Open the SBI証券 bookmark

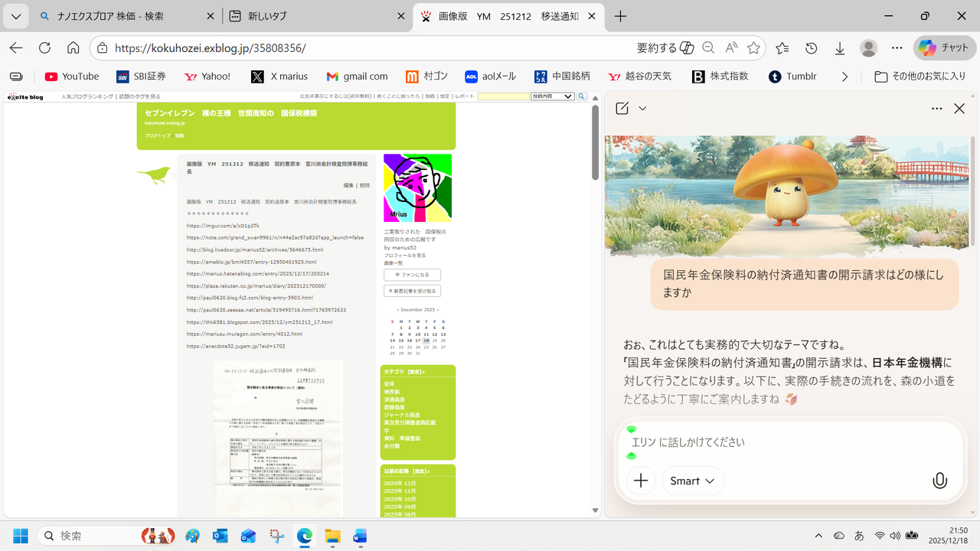coord(141,77)
